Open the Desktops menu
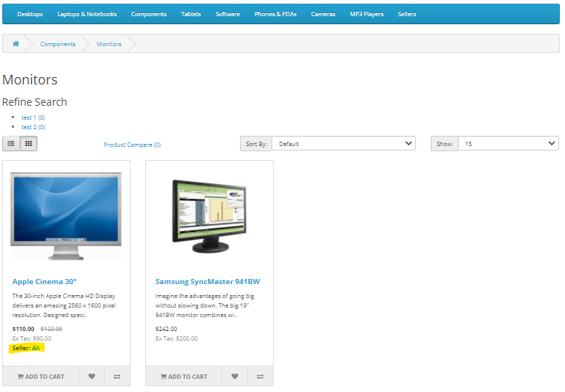Viewport: 565px width, 392px height. [30, 14]
